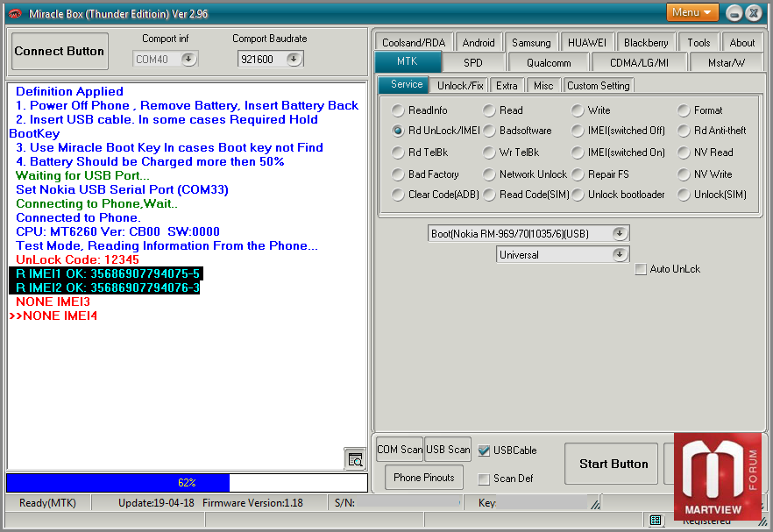Click the 62% progress bar
This screenshot has height=532, width=773.
coord(187,483)
